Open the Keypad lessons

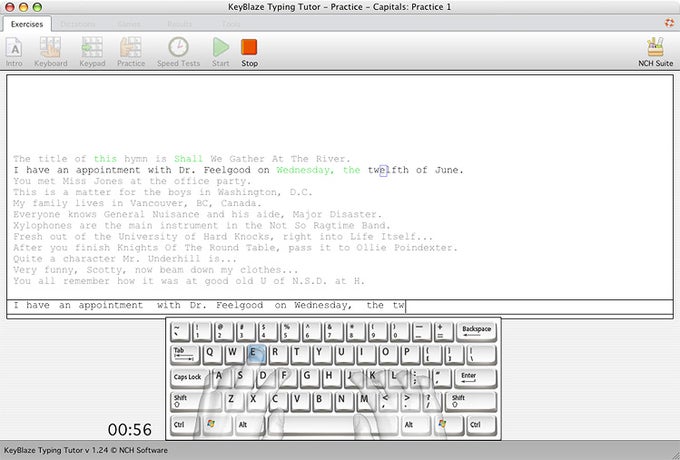tap(92, 52)
